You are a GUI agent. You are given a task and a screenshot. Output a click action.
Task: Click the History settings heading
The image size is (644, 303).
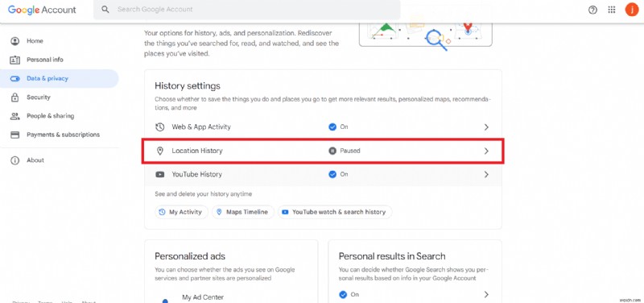click(x=188, y=86)
